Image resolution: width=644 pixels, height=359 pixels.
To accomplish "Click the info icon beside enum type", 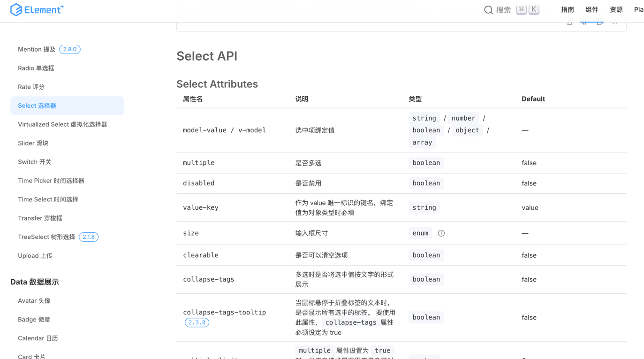I will pos(441,233).
